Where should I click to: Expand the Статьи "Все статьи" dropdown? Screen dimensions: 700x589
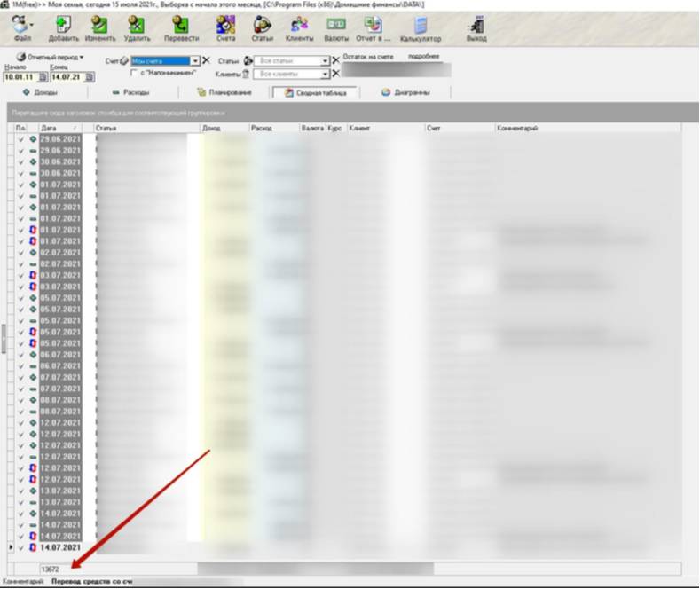(x=326, y=60)
